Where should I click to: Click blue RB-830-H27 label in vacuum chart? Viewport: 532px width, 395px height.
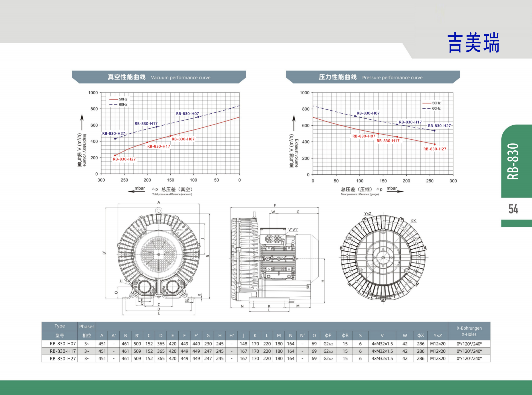click(114, 133)
